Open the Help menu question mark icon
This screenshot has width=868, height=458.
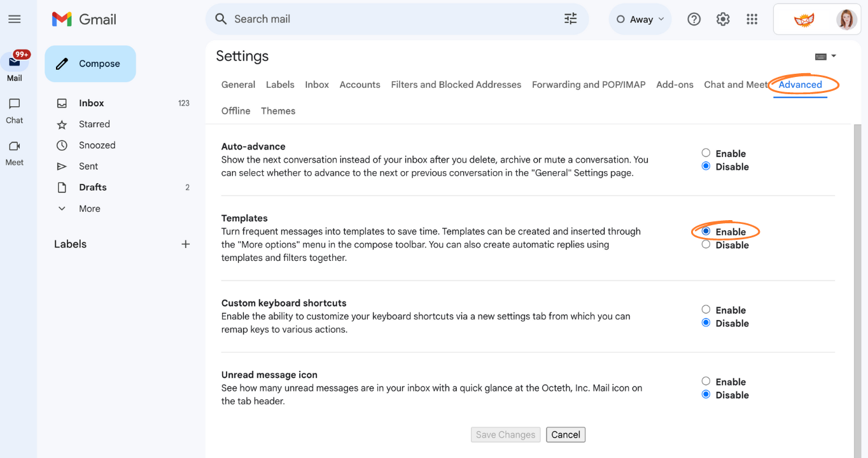click(694, 18)
